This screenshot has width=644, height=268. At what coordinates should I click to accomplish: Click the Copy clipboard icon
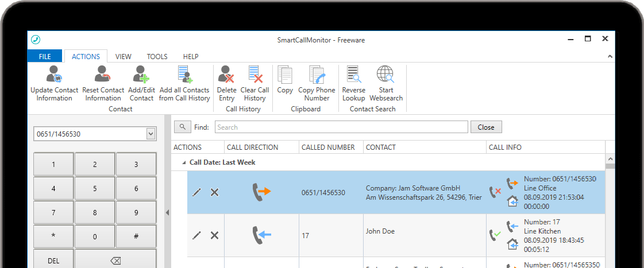[284, 74]
